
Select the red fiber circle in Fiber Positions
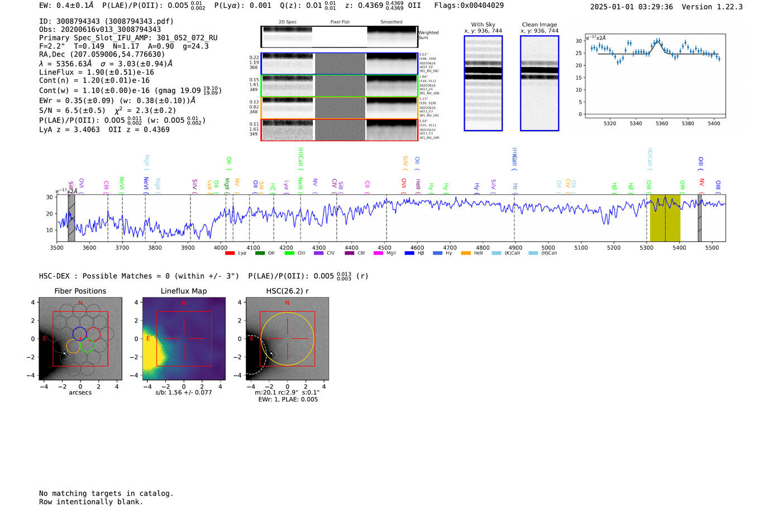[x=93, y=334]
